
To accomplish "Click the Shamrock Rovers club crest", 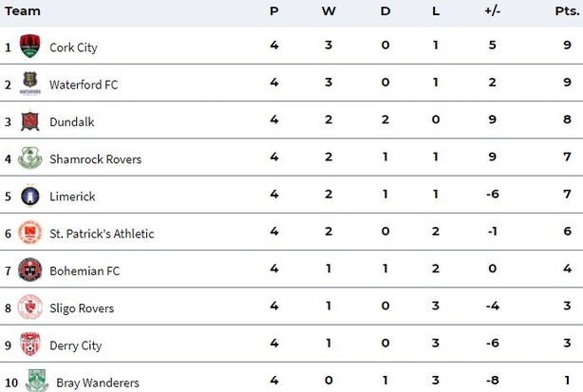I will tap(30, 158).
